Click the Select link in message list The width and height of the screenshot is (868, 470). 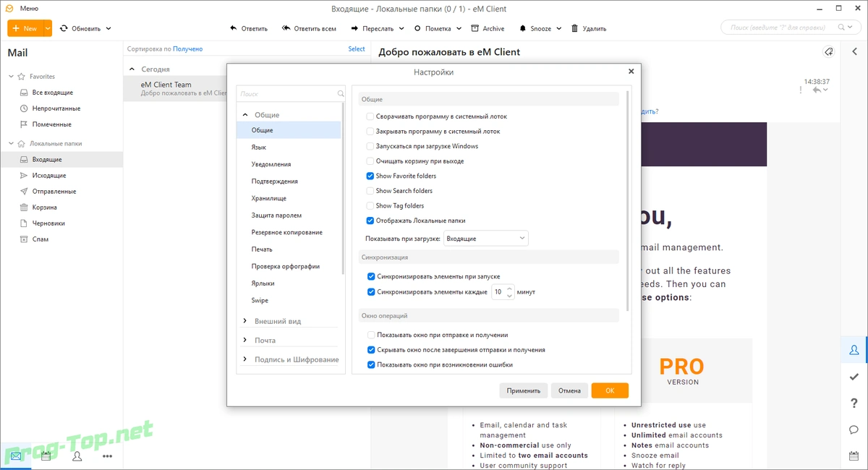click(x=357, y=49)
